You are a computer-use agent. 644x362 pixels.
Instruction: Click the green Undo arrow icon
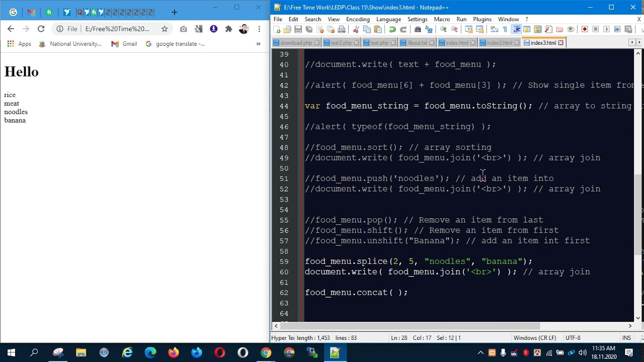tap(392, 29)
